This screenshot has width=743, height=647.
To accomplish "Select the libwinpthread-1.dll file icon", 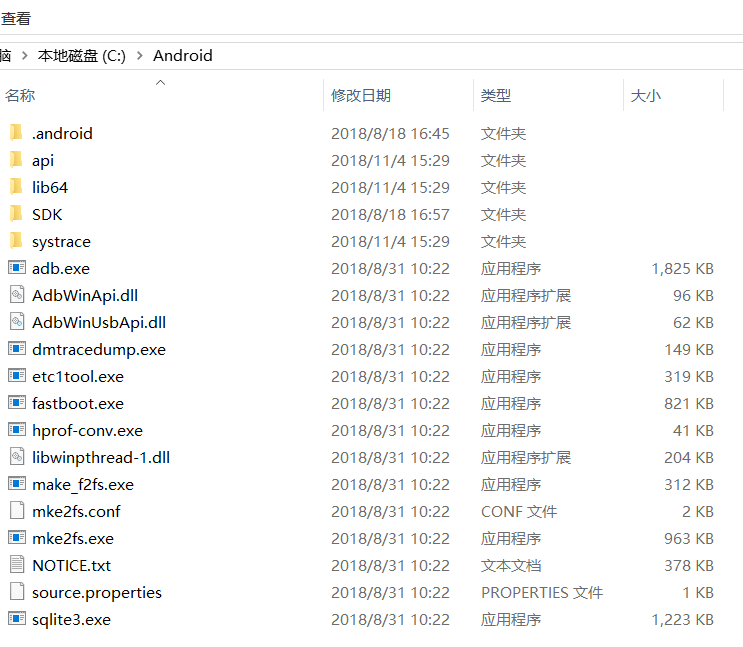I will tap(17, 457).
